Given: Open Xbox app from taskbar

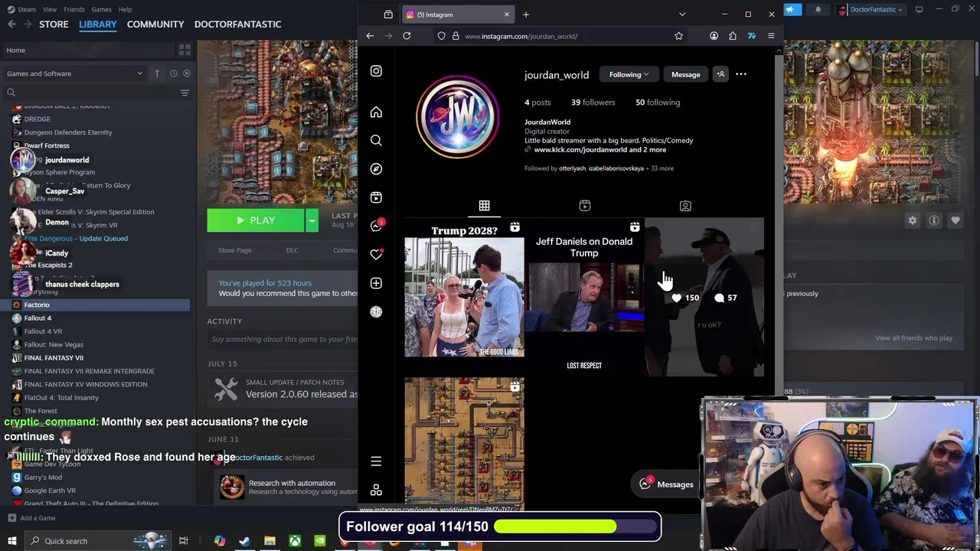Looking at the screenshot, I should [x=295, y=541].
